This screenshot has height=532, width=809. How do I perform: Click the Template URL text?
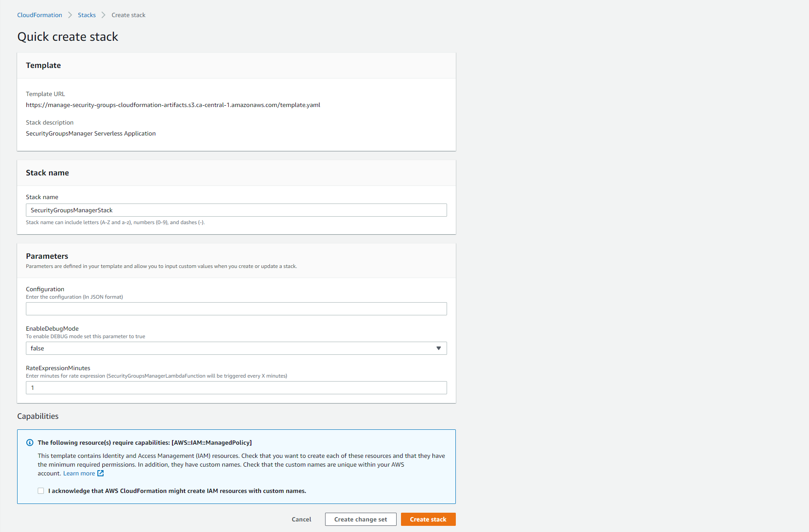173,105
